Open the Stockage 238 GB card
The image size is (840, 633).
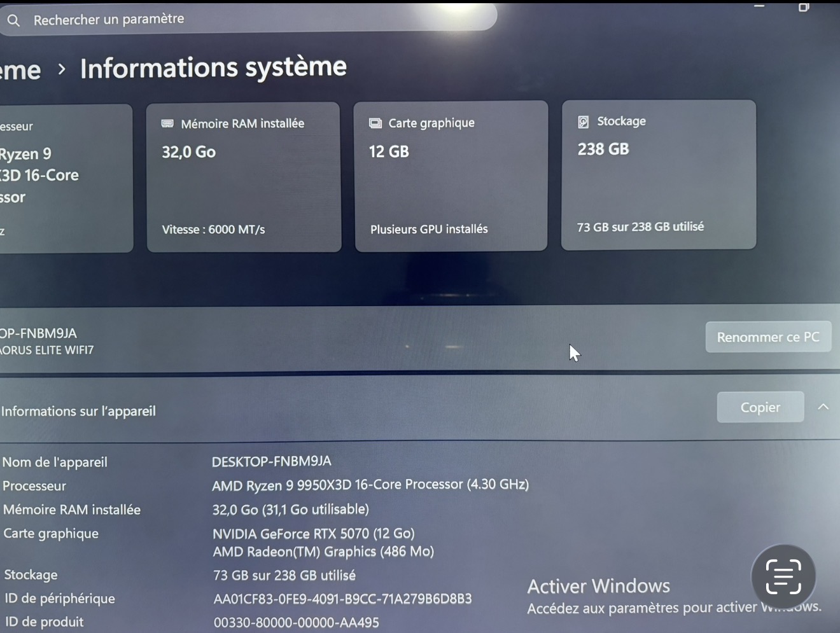click(659, 175)
